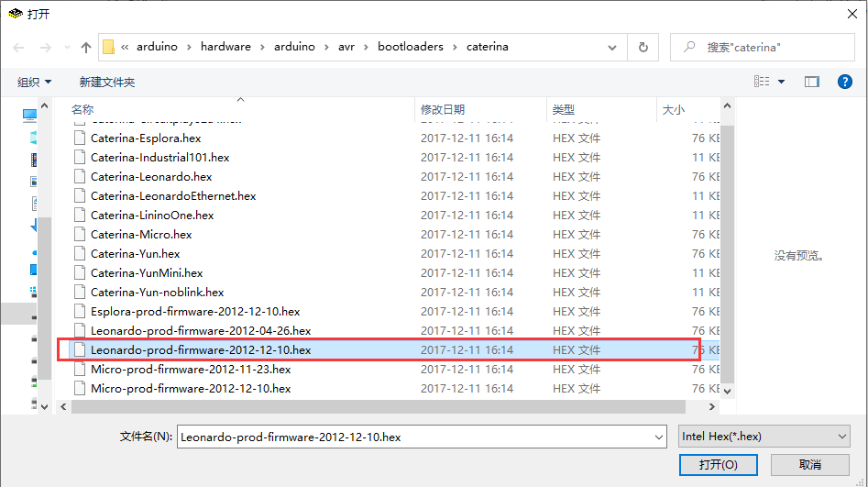Open view options dropdown arrow
The image size is (868, 487).
click(x=781, y=82)
